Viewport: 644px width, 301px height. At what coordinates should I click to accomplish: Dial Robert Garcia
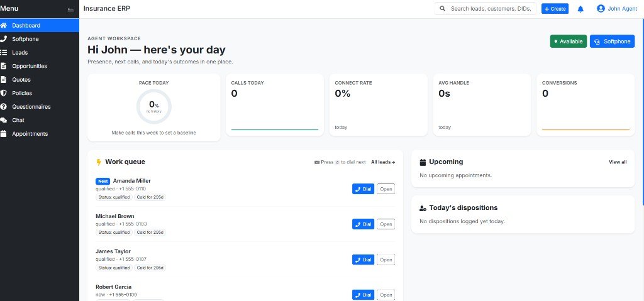[363, 295]
